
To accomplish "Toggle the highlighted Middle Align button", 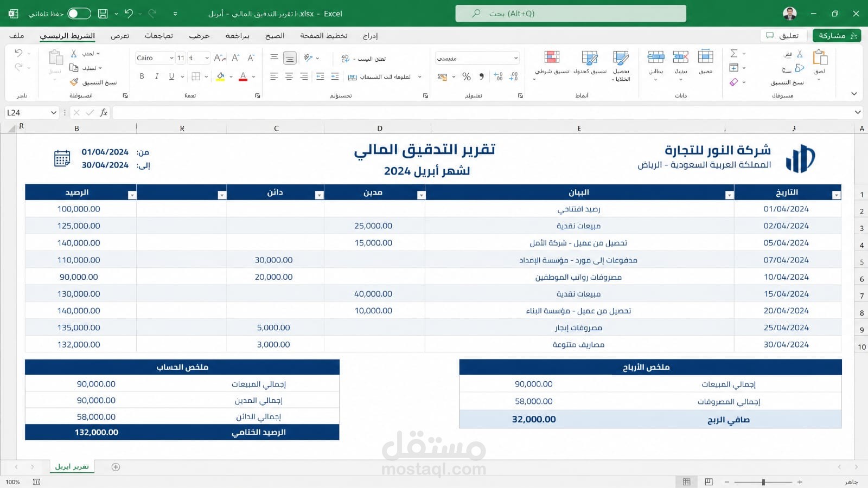I will coord(290,58).
